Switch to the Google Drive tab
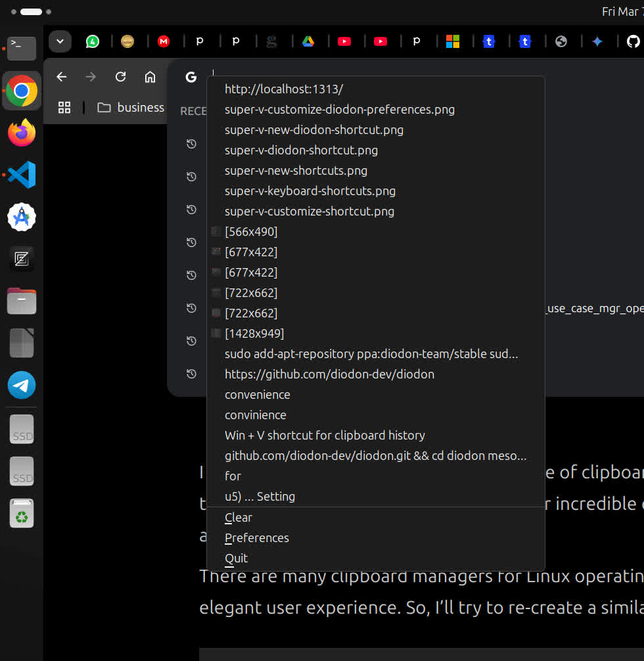 tap(308, 41)
